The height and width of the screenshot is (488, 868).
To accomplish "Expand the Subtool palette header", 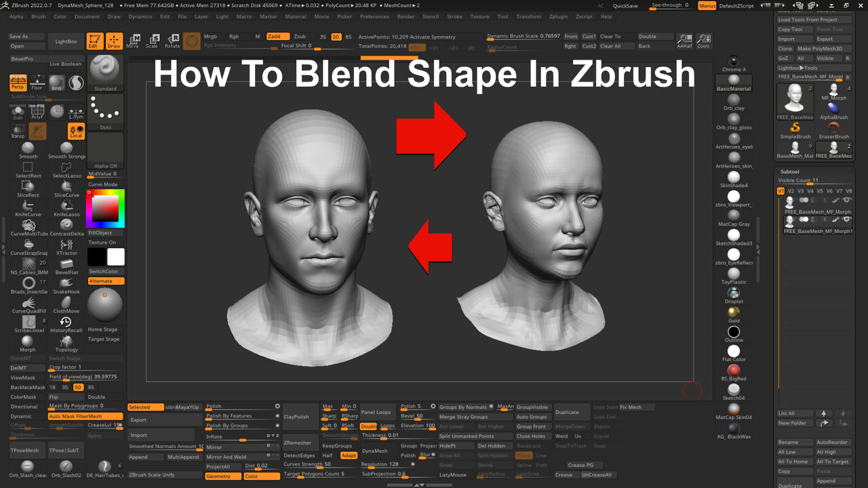I will 790,171.
